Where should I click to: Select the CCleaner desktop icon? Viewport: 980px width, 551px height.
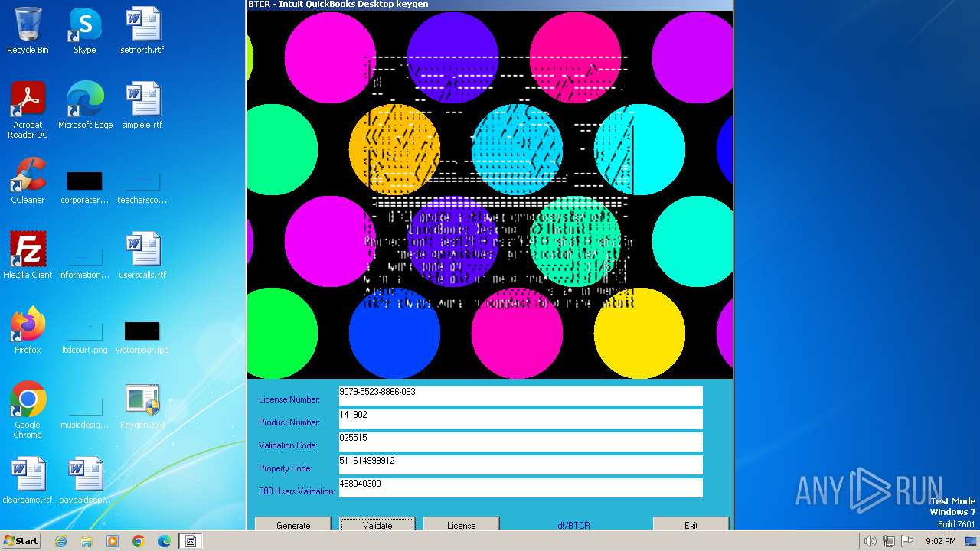[x=28, y=181]
